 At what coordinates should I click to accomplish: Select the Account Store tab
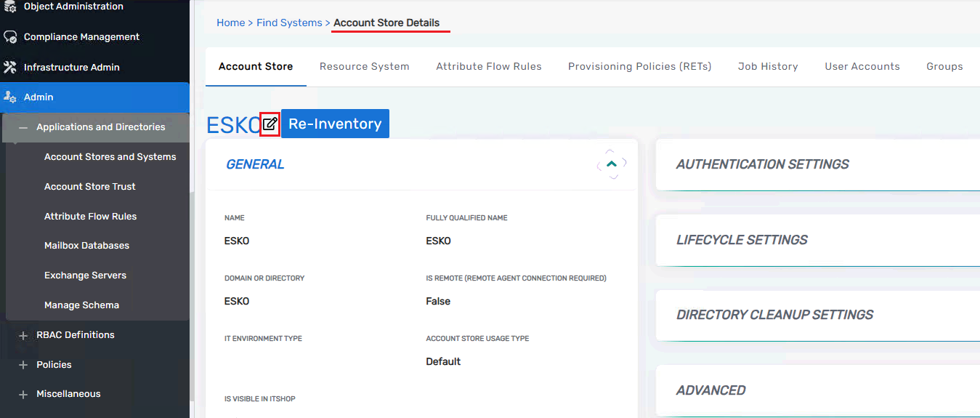[x=256, y=67]
